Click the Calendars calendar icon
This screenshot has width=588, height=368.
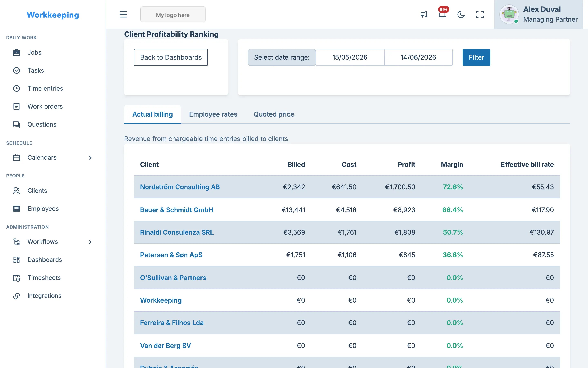tap(16, 157)
